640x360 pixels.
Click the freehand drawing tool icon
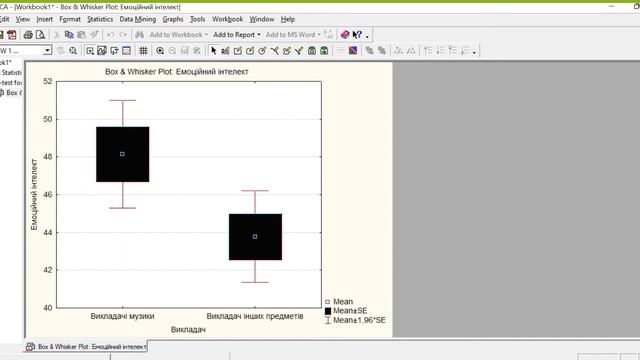(287, 51)
